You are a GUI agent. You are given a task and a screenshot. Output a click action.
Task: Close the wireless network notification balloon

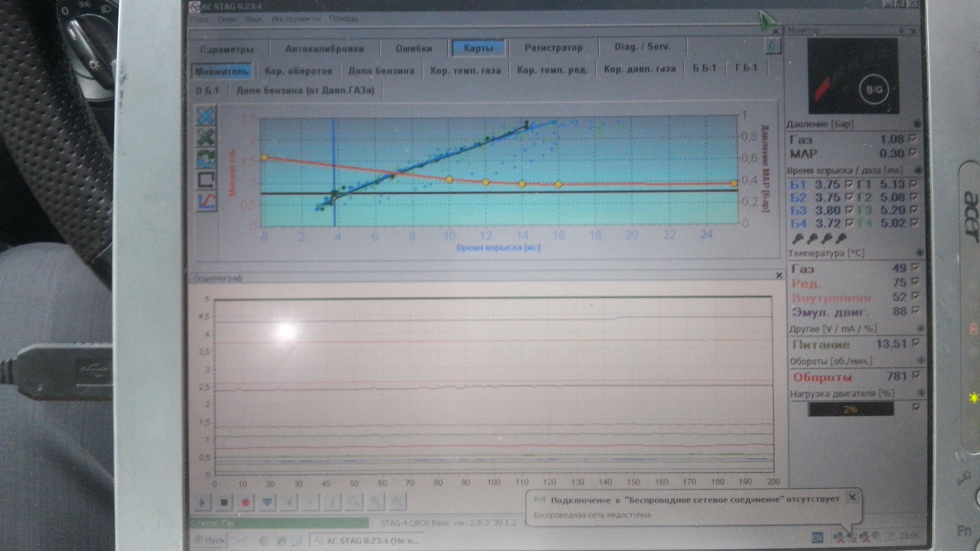(x=853, y=497)
